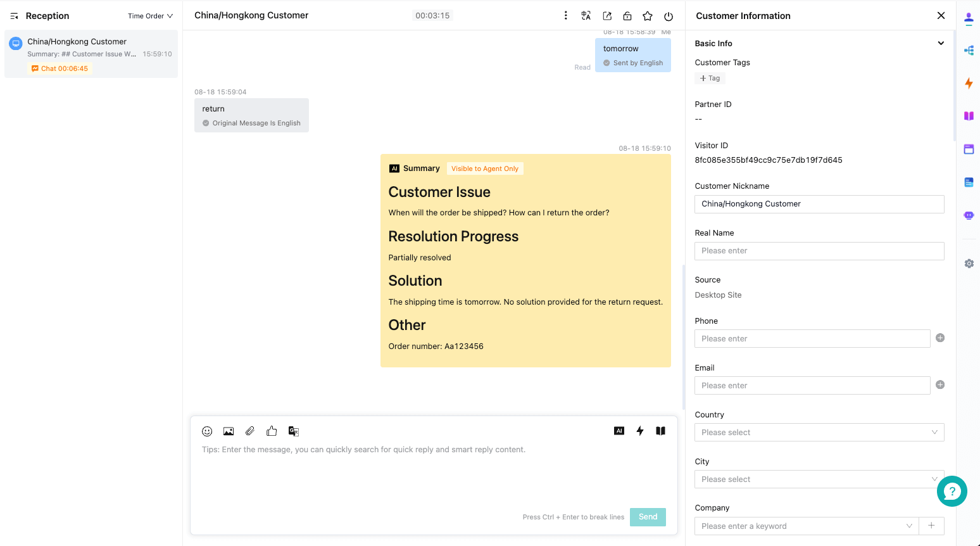Screen dimensions: 980x546
Task: Send the message with Send button
Action: click(x=648, y=517)
